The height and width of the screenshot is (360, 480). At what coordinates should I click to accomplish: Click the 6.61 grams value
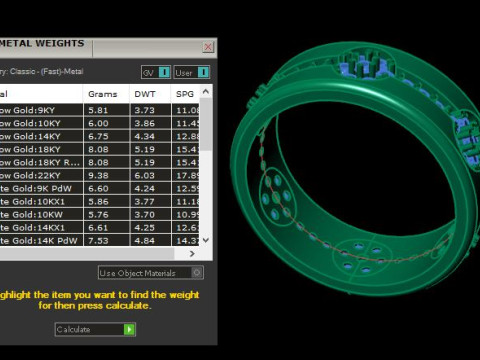(x=98, y=228)
